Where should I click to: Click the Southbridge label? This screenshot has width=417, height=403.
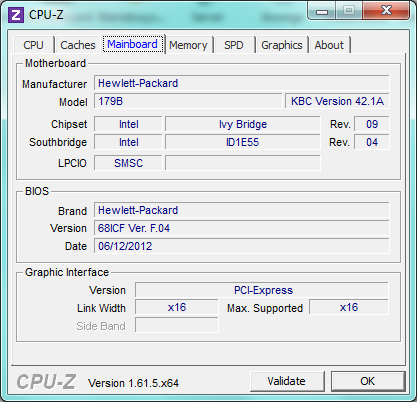coord(58,142)
